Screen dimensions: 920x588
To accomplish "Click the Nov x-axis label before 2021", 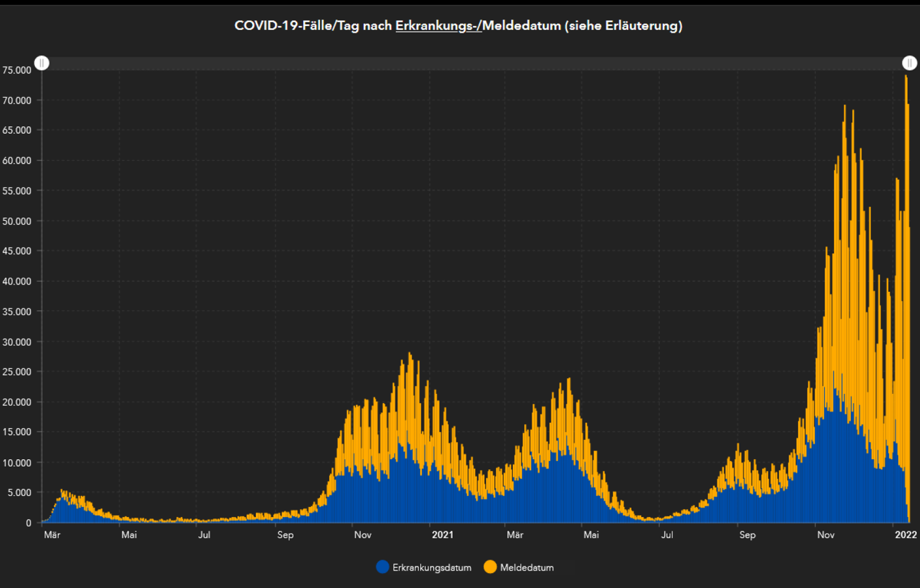I will [x=362, y=534].
